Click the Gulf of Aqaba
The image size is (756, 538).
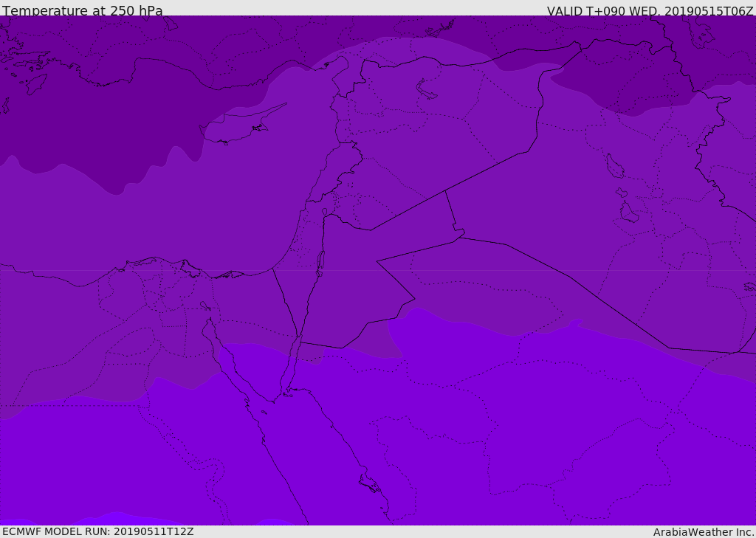point(290,369)
